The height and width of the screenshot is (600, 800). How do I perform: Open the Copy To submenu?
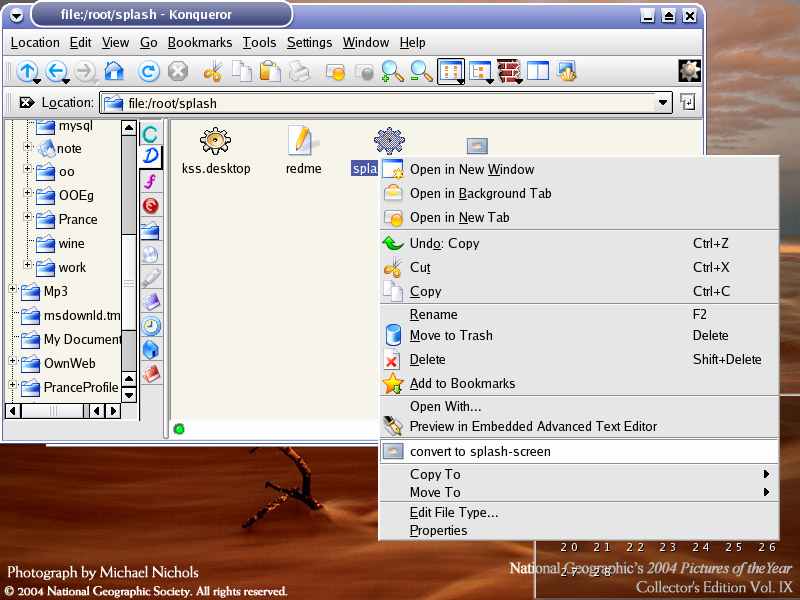point(579,474)
